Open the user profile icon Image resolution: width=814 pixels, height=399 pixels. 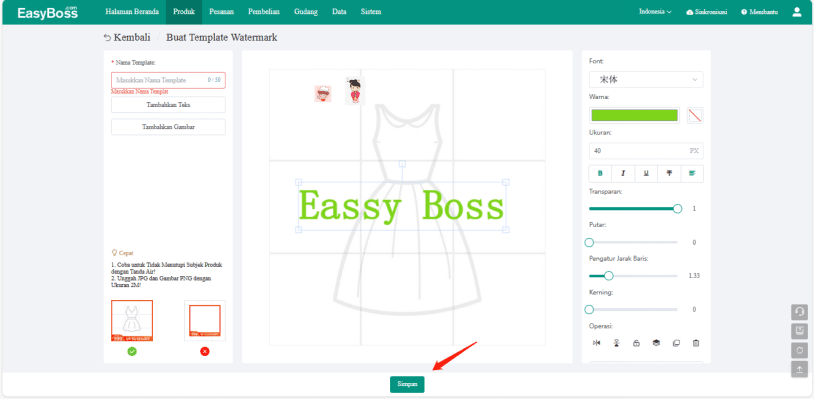[797, 12]
